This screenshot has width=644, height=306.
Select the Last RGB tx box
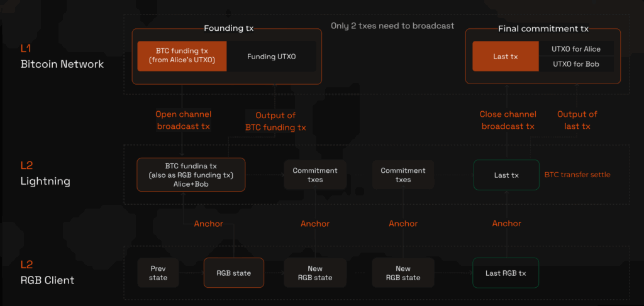(506, 273)
